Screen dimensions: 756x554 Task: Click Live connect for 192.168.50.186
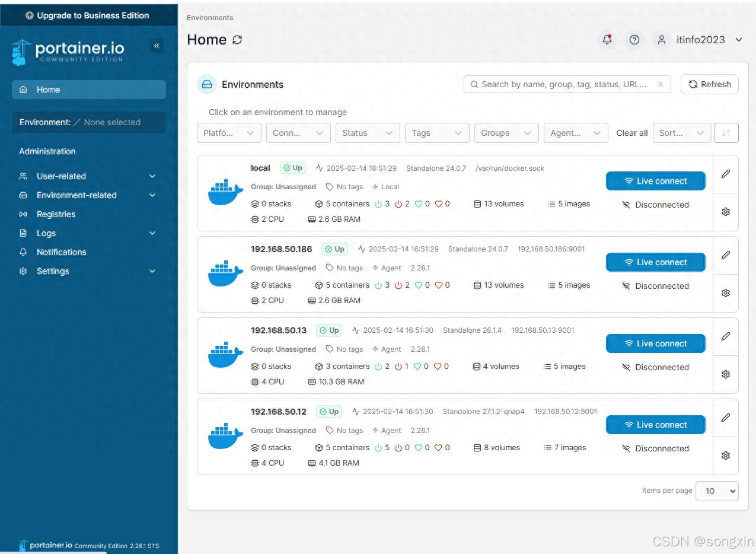(656, 262)
